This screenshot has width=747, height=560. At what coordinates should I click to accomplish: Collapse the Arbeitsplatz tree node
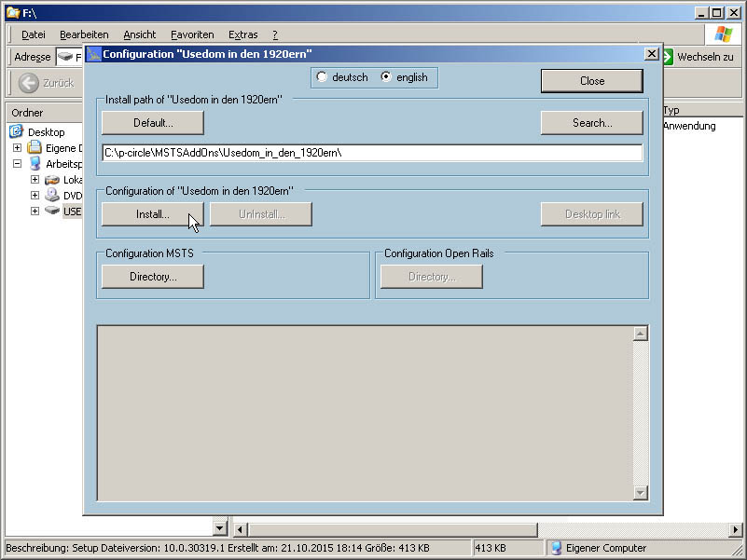17,164
